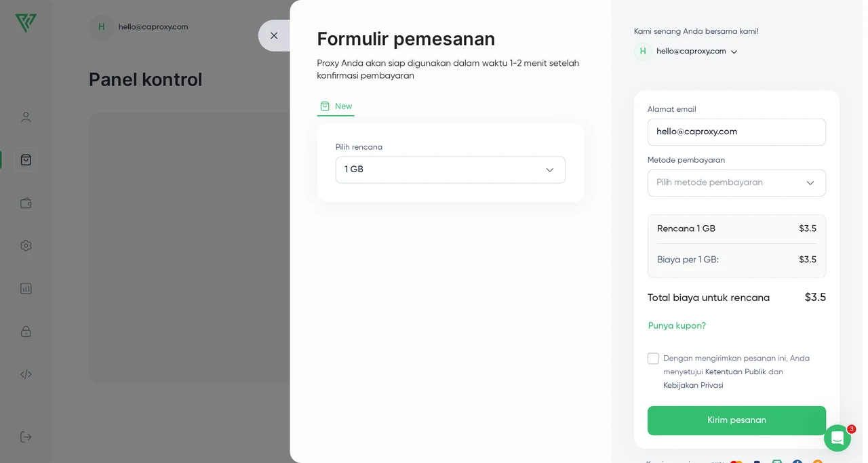
Task: Tick the terms agreement checkbox
Action: click(653, 359)
